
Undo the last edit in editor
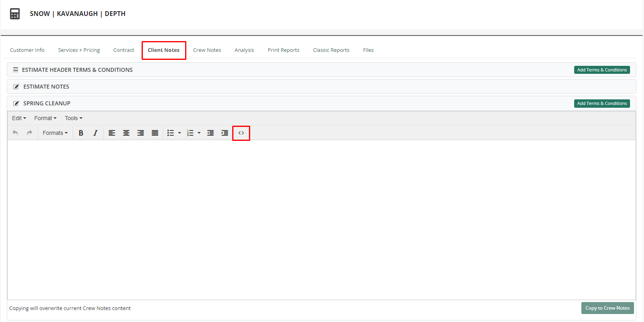pos(15,133)
